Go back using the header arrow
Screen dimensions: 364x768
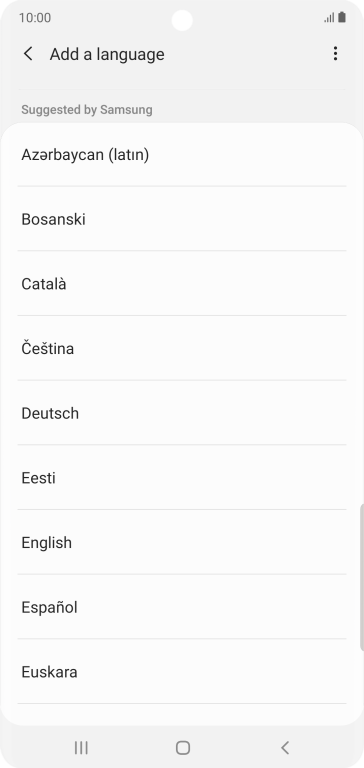[28, 54]
